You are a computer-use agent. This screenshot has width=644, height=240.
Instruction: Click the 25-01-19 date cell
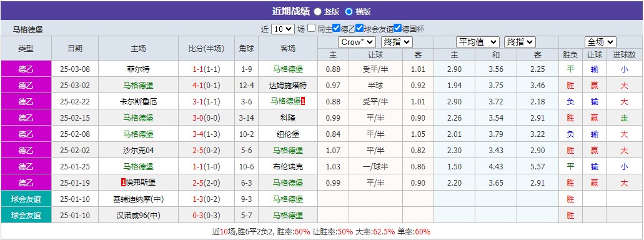pyautogui.click(x=75, y=182)
